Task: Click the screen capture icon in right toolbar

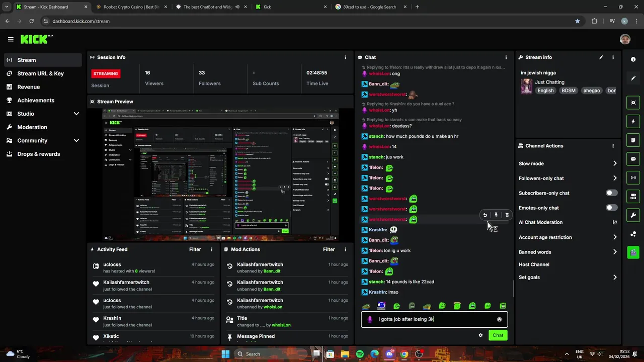Action: (x=633, y=103)
